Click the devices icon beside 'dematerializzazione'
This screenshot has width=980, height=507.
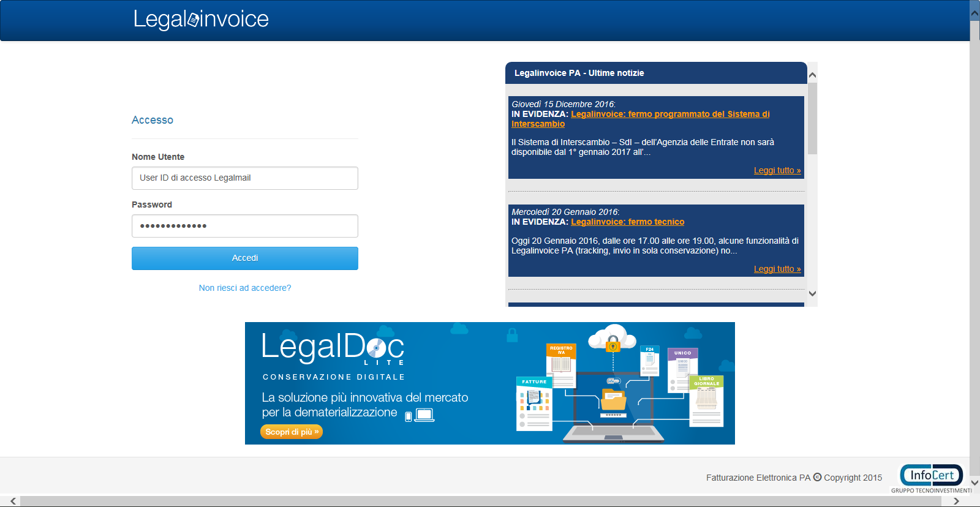pos(420,415)
